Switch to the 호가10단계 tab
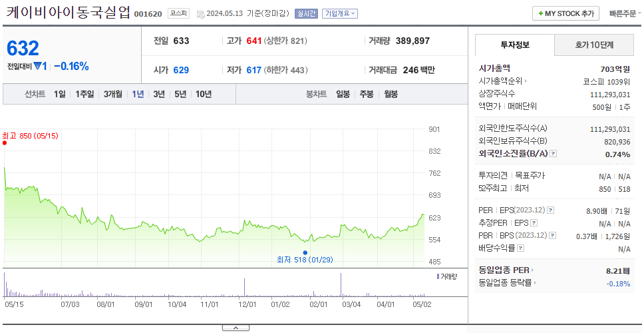The image size is (644, 333). click(594, 45)
